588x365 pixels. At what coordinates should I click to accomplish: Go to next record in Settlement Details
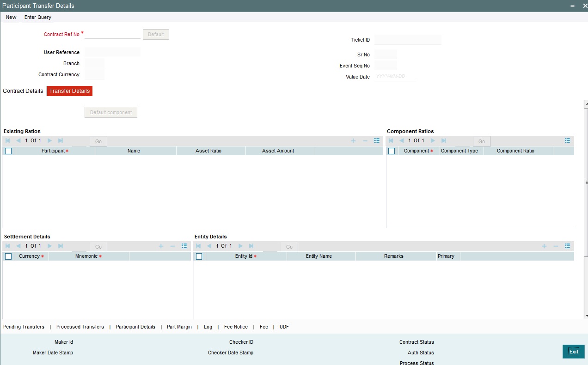pos(49,246)
